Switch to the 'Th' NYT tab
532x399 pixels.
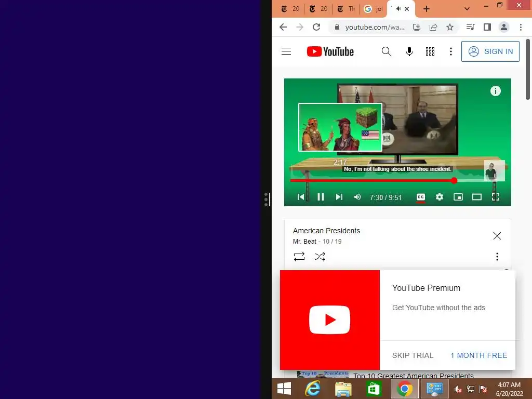pos(346,9)
